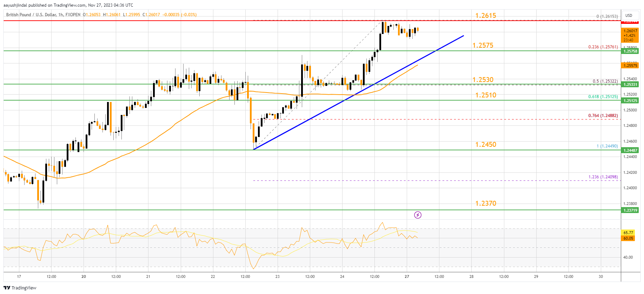
Task: Click date 27 on time axis
Action: 407,276
